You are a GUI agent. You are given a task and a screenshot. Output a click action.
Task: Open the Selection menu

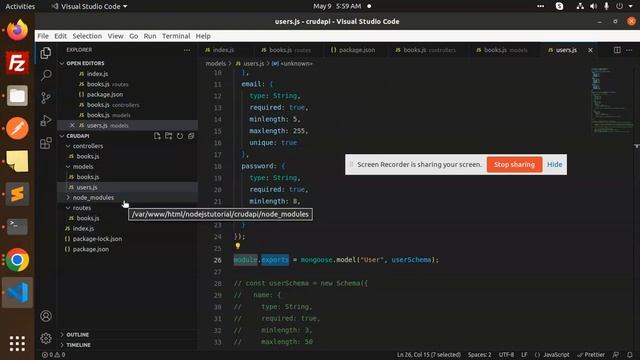coord(87,36)
